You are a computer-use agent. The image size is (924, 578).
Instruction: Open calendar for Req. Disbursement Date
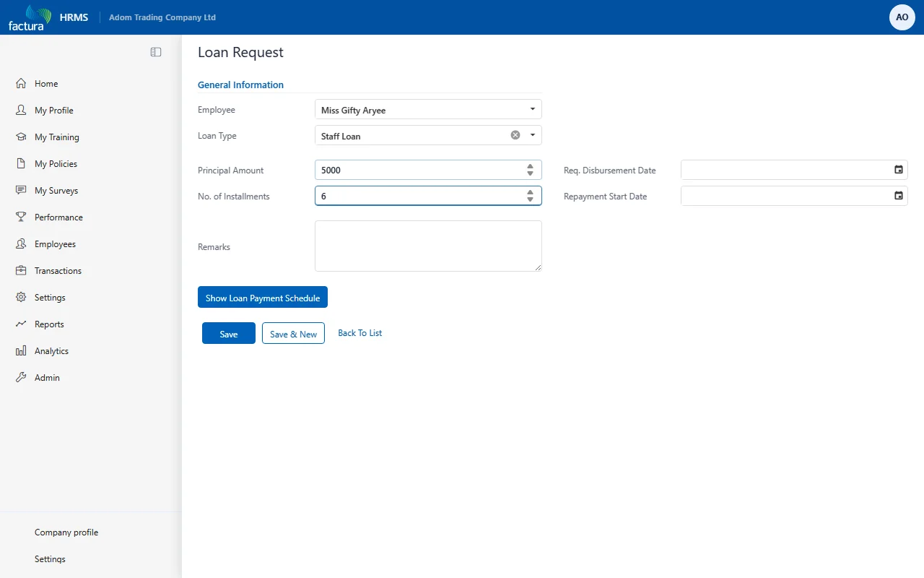point(899,170)
